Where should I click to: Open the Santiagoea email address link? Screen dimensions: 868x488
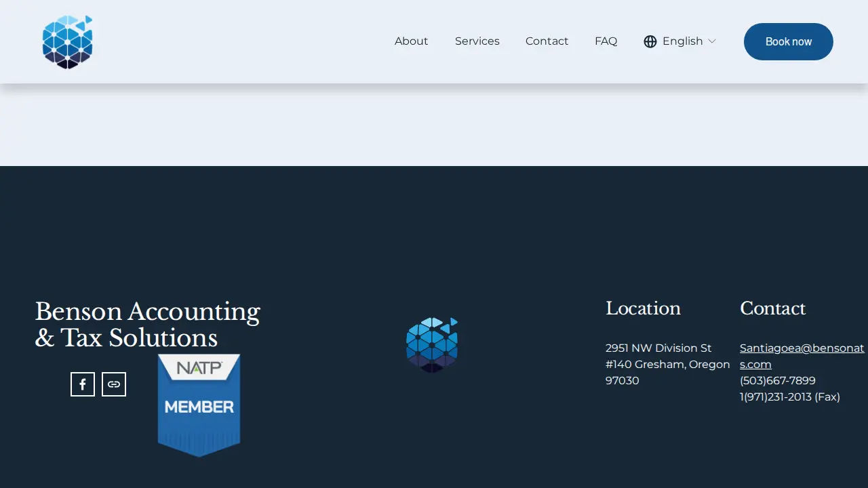pos(802,356)
